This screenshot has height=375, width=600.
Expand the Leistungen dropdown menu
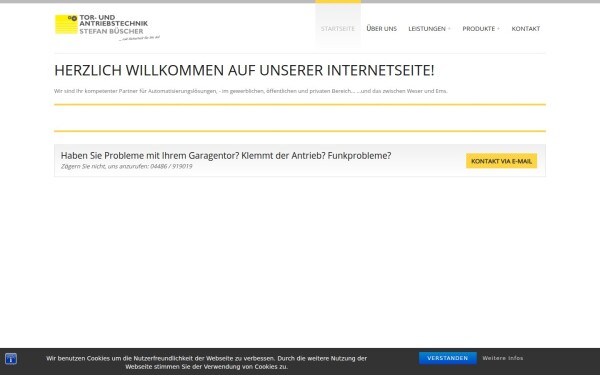pos(429,29)
